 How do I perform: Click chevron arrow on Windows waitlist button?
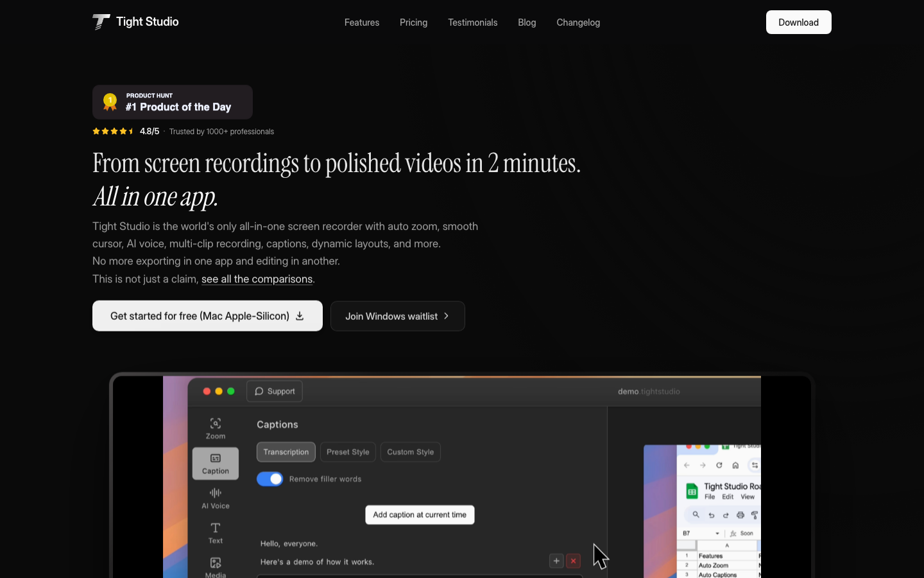pos(447,316)
